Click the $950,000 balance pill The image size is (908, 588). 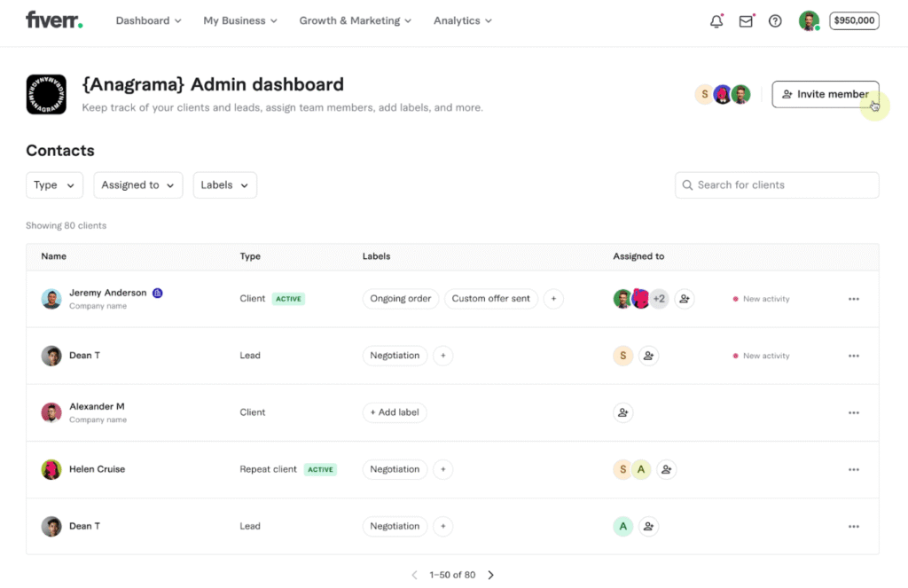853,20
